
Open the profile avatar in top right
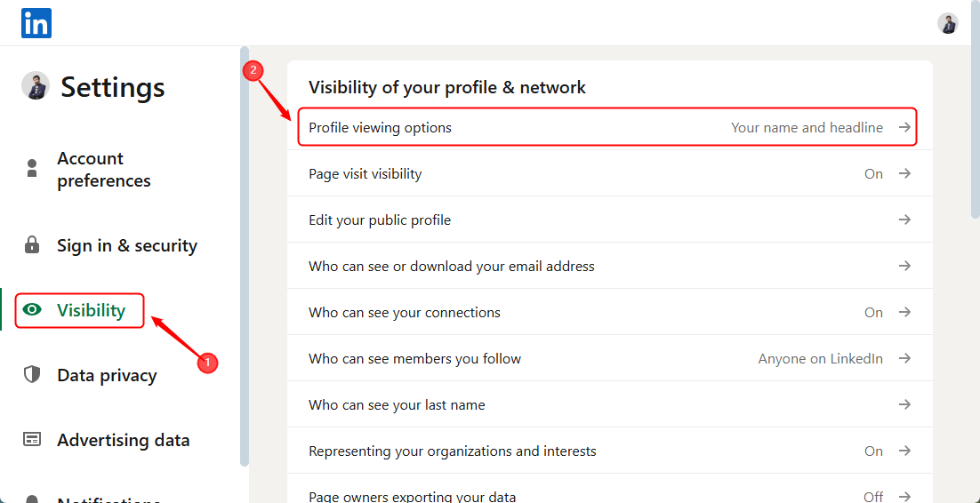pos(947,23)
